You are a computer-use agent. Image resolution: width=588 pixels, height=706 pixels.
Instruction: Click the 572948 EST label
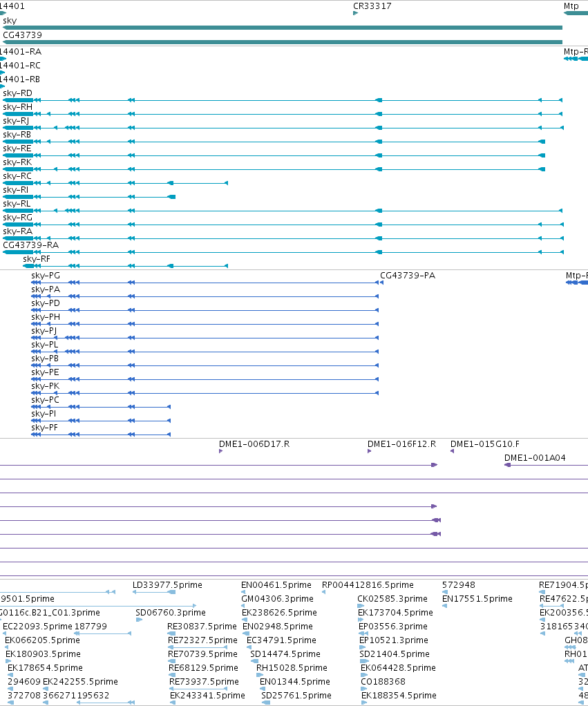pyautogui.click(x=459, y=585)
